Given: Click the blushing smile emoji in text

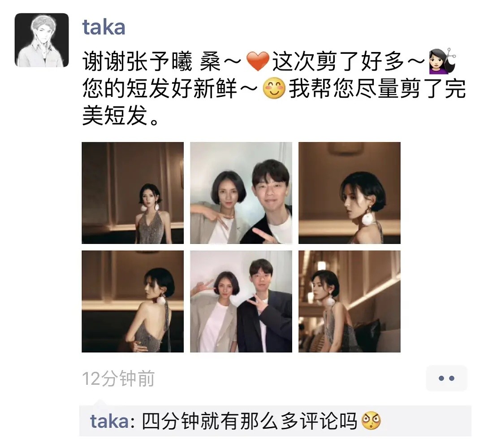Looking at the screenshot, I should point(274,89).
